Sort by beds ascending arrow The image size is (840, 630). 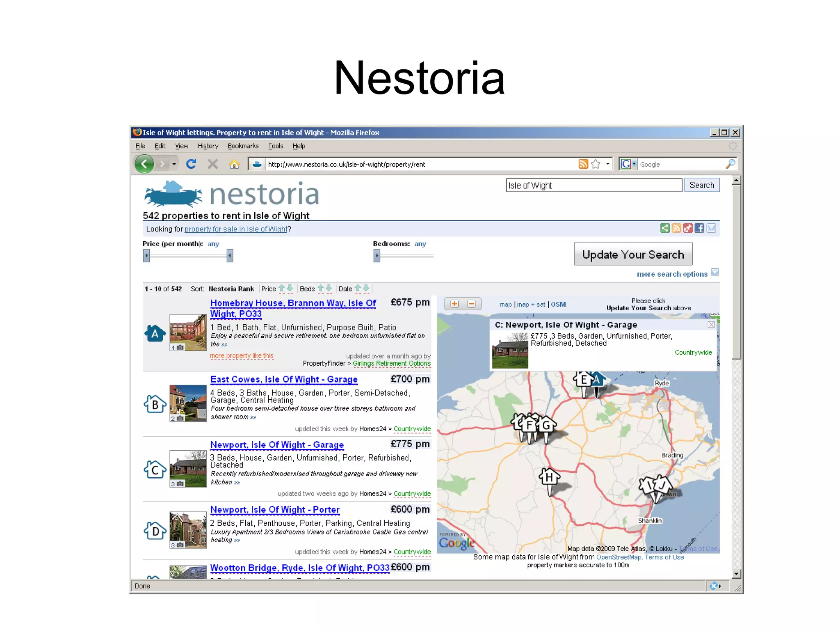[321, 288]
